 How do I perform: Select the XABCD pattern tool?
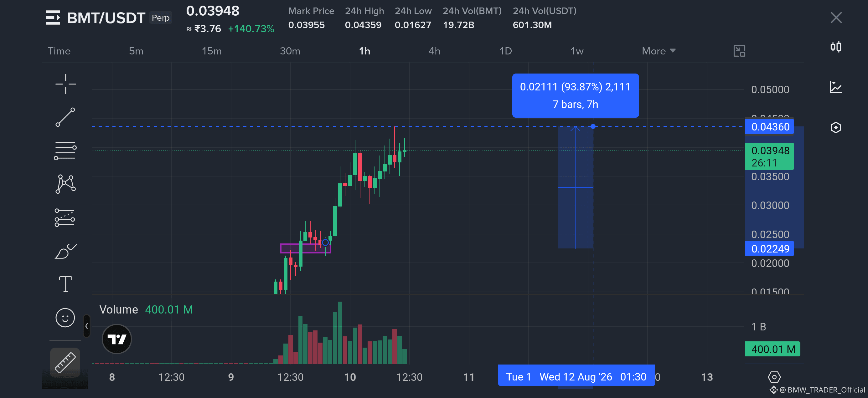65,184
